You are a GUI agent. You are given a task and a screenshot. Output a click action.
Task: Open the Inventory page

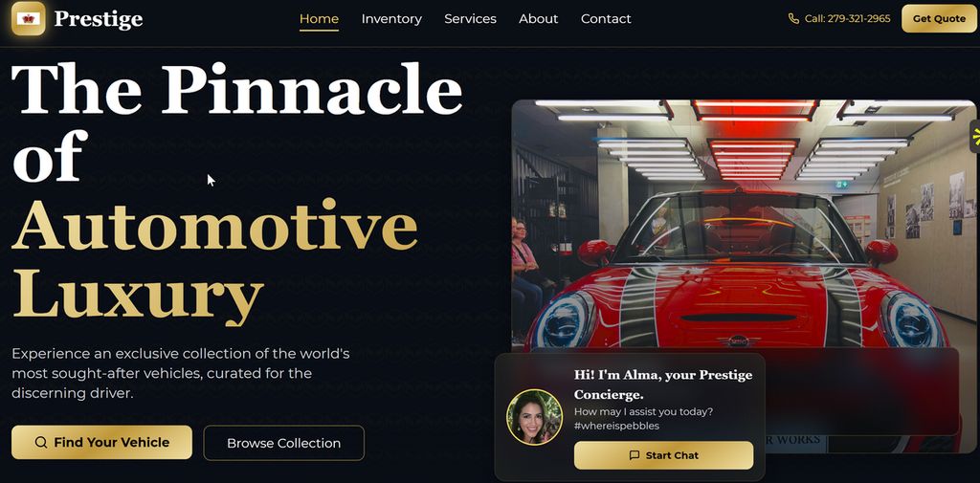point(391,19)
